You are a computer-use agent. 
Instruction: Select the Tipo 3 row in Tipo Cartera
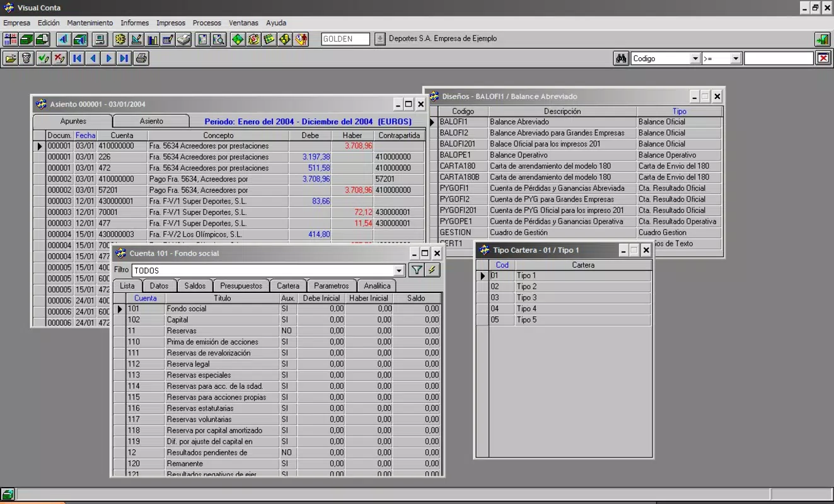[570, 298]
